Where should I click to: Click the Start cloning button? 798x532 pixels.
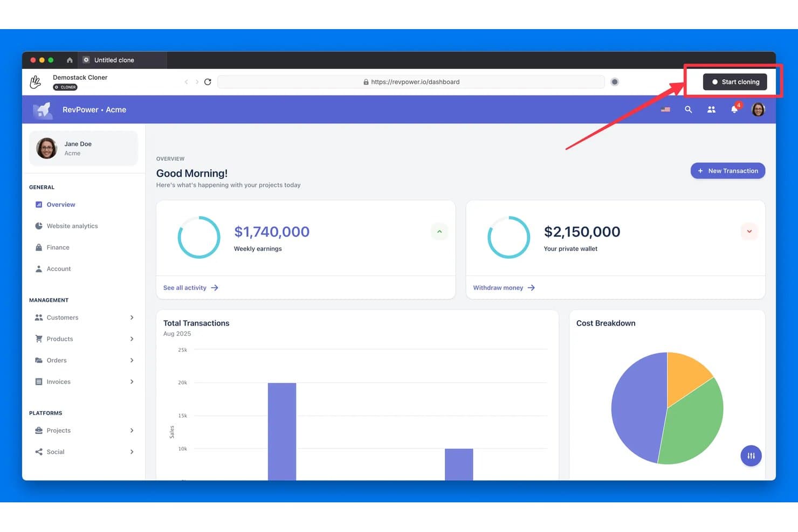[x=735, y=82]
